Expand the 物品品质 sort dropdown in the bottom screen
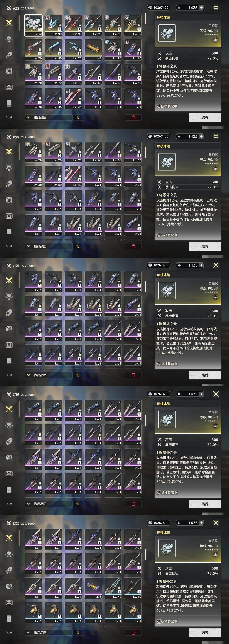Screen dimensions: 229x644 click(48, 633)
